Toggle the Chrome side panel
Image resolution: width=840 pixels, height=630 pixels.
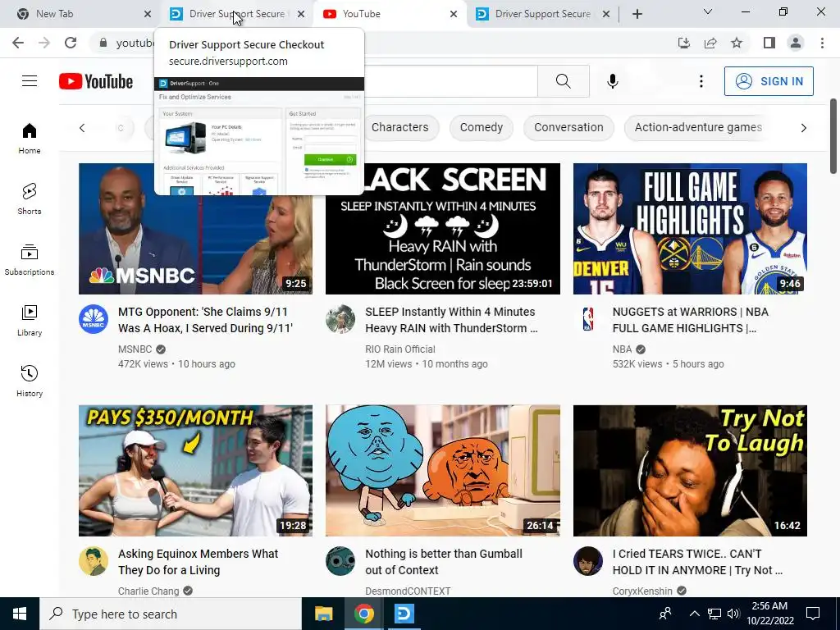tap(769, 43)
